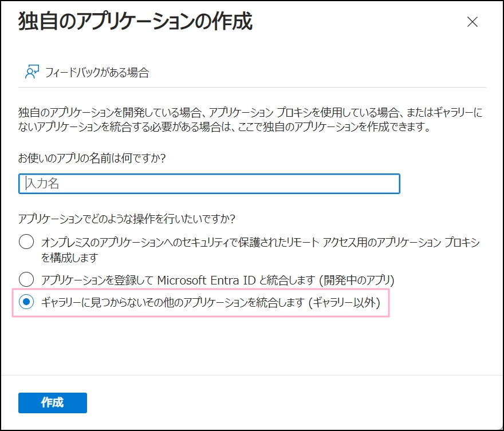Image resolution: width=504 pixels, height=431 pixels.
Task: Click the (ギャラリー以外) text
Action: pos(344,303)
